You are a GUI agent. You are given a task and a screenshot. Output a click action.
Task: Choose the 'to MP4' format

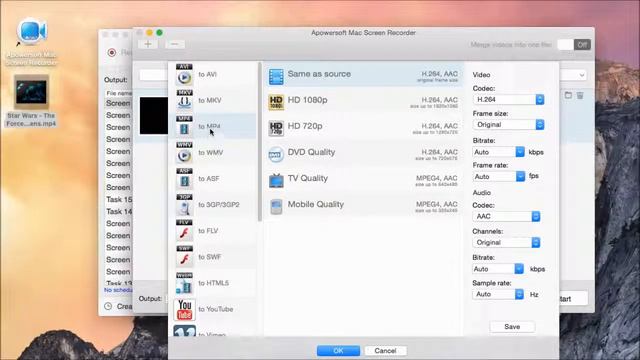pyautogui.click(x=213, y=126)
